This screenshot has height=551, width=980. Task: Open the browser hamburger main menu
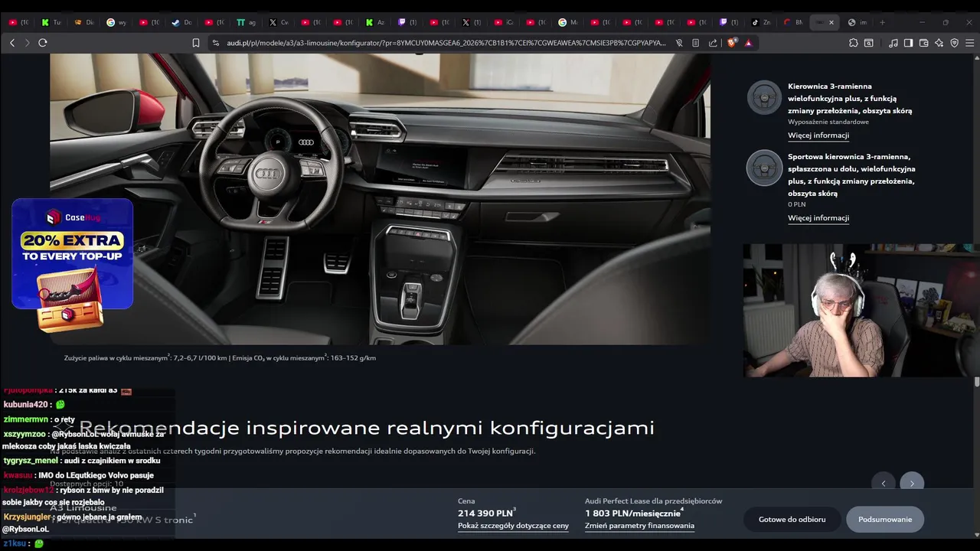970,43
